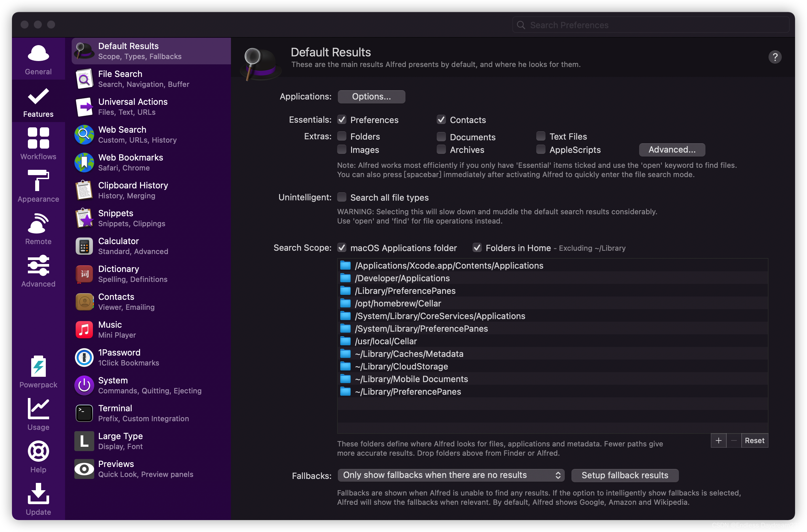The width and height of the screenshot is (807, 532).
Task: Disable macOS Applications folder scope
Action: coord(342,248)
